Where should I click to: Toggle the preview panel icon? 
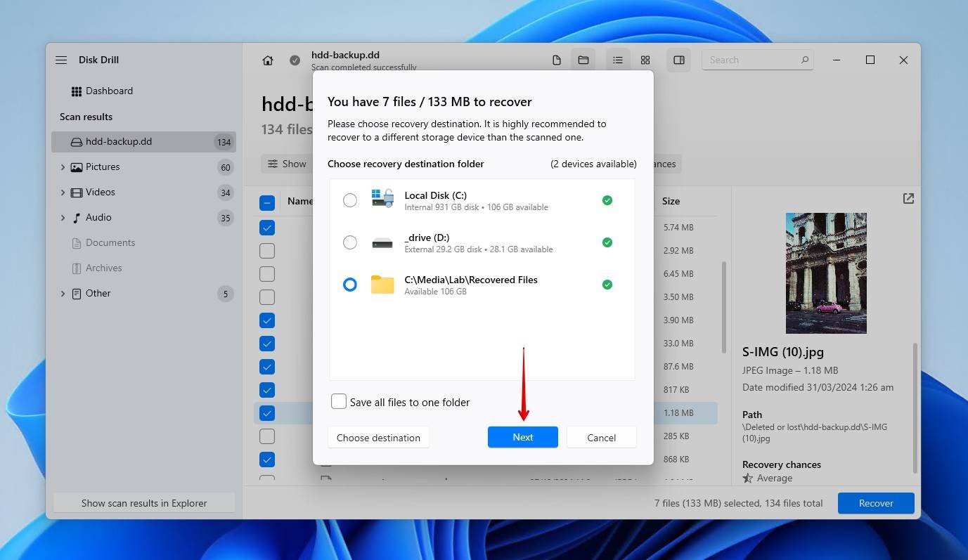point(678,60)
